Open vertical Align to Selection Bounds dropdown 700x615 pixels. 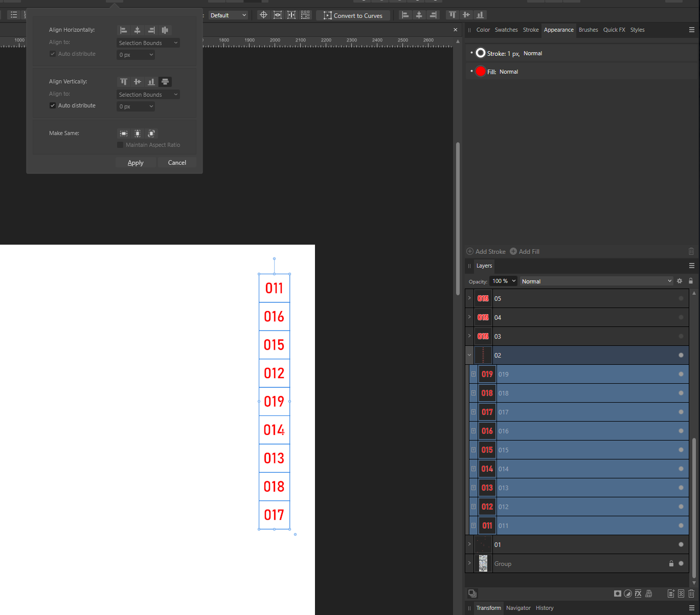click(148, 95)
